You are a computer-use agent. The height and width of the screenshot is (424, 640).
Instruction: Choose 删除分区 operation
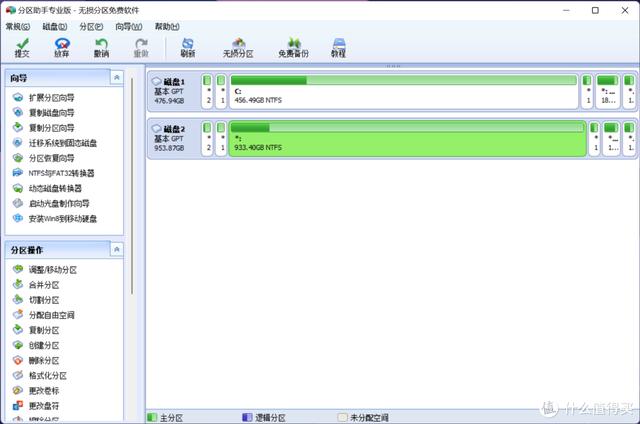click(36, 360)
